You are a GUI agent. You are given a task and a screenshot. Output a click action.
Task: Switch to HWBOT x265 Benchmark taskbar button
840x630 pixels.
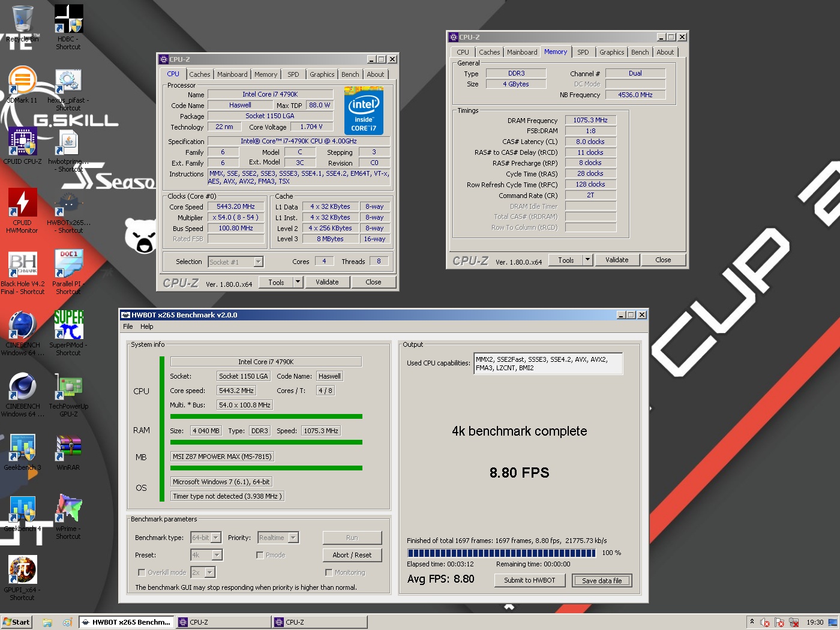127,622
